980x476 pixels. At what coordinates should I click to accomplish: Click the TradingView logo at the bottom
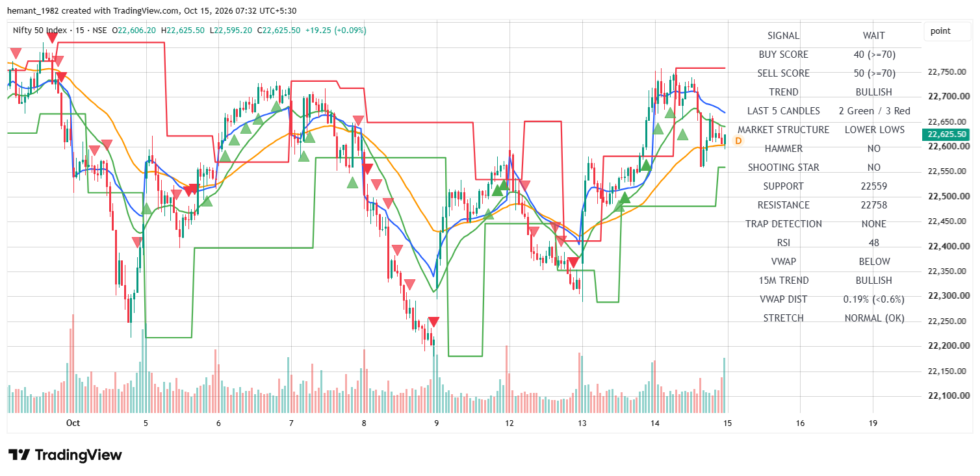point(65,455)
